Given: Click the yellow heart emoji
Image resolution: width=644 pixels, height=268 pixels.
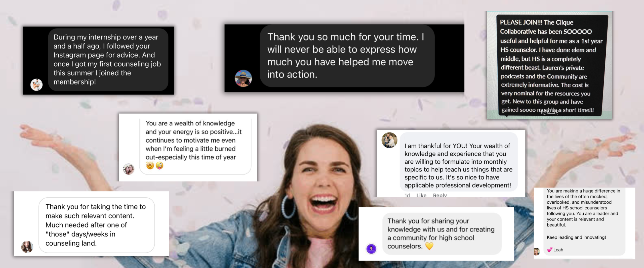Looking at the screenshot, I should pyautogui.click(x=429, y=246).
